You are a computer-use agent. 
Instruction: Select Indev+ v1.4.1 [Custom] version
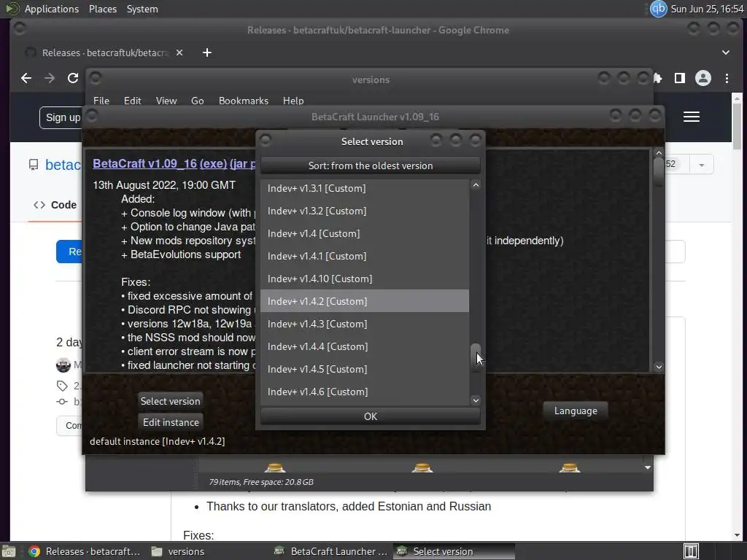365,256
